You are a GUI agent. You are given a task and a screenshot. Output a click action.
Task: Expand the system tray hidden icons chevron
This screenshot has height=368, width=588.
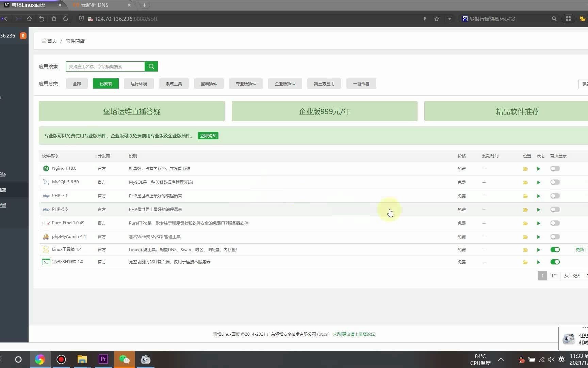tap(501, 359)
